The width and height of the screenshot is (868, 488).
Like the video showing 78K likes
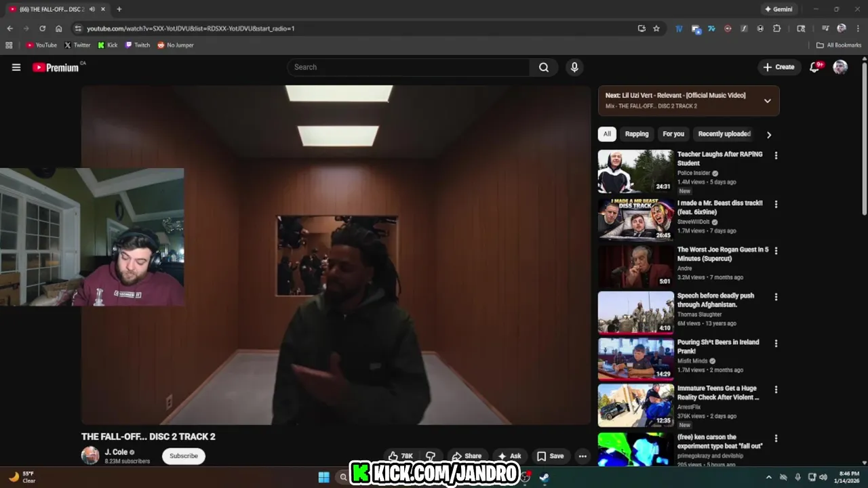tap(400, 456)
